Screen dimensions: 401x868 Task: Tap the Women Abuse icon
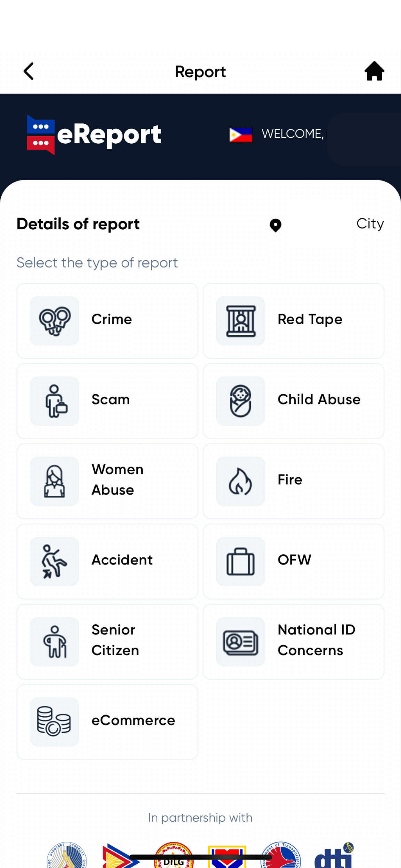point(54,481)
